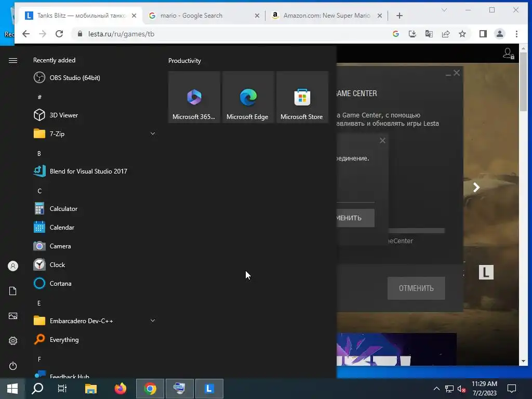Click the Game Center install progress bar
The width and height of the screenshot is (532, 399).
(x=416, y=231)
